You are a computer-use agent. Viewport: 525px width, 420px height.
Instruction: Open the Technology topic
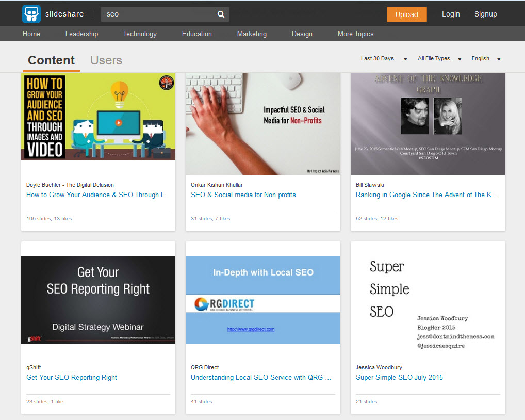click(140, 34)
